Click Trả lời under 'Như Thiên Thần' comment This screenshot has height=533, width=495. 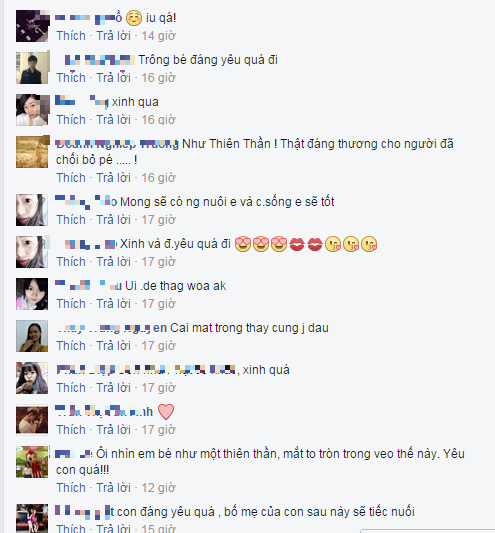[114, 178]
